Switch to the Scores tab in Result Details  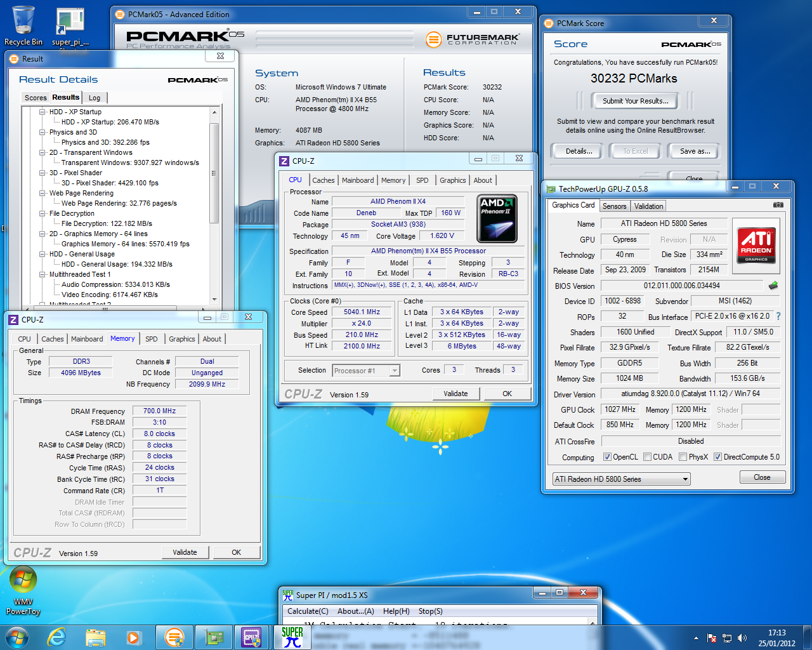36,98
